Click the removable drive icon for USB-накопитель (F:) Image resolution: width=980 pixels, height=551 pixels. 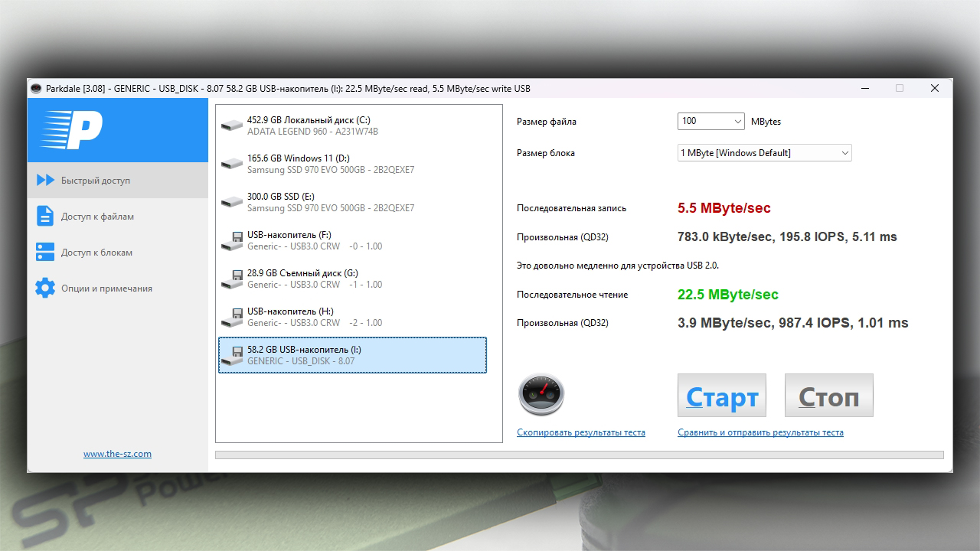point(232,240)
